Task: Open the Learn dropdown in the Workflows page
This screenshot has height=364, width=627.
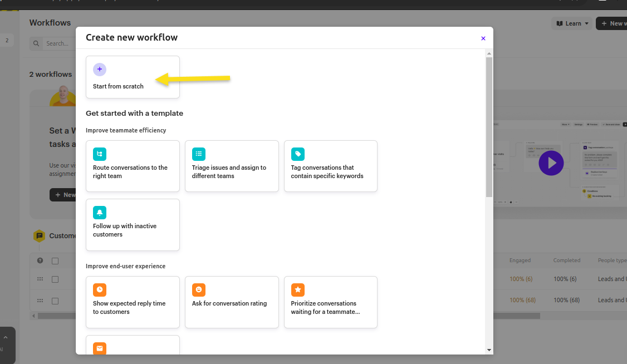Action: coord(572,23)
